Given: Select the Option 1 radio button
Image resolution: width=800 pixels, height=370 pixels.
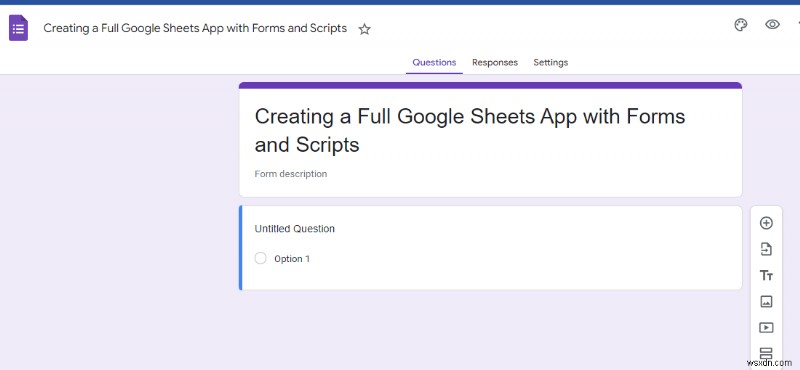Looking at the screenshot, I should [261, 258].
